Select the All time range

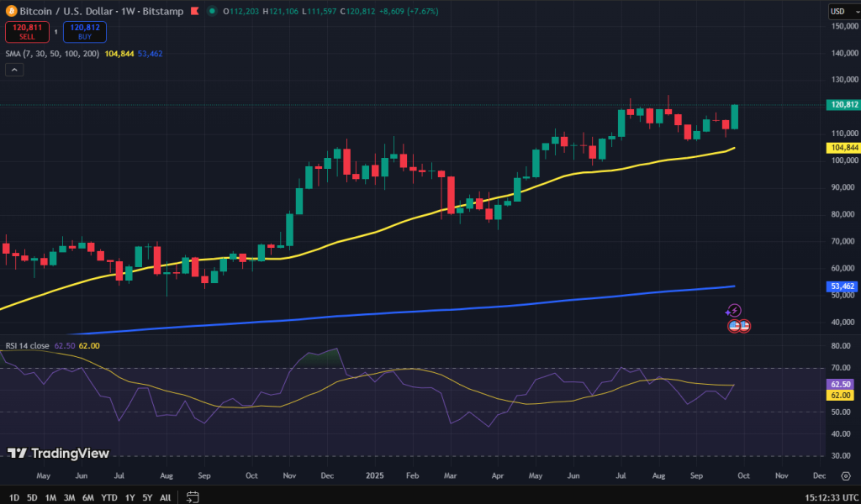point(166,497)
